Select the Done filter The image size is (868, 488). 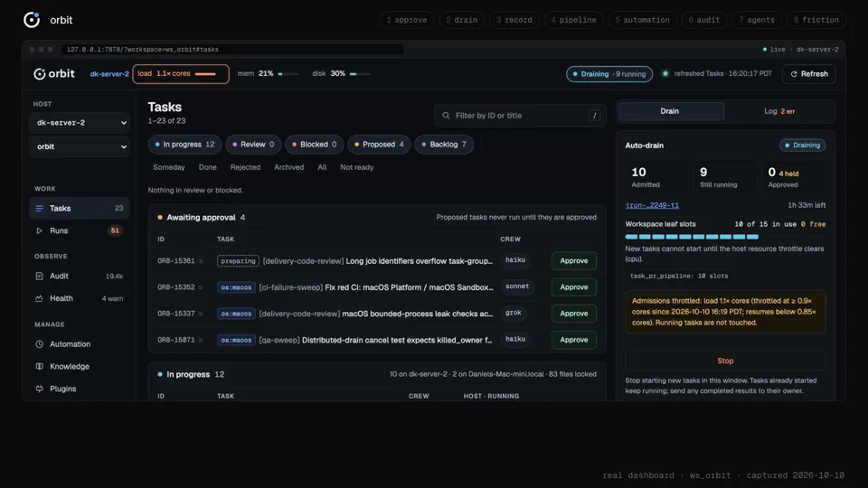pos(208,167)
